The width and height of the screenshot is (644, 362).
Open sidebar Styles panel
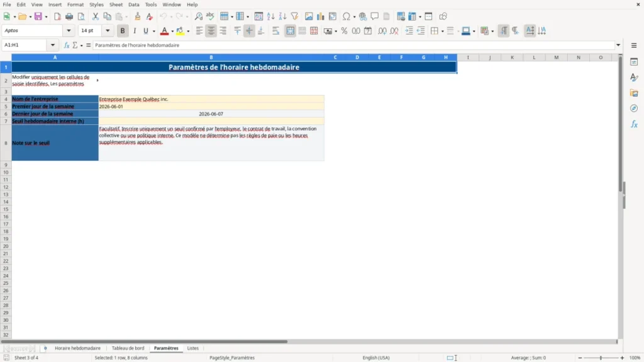pos(634,77)
